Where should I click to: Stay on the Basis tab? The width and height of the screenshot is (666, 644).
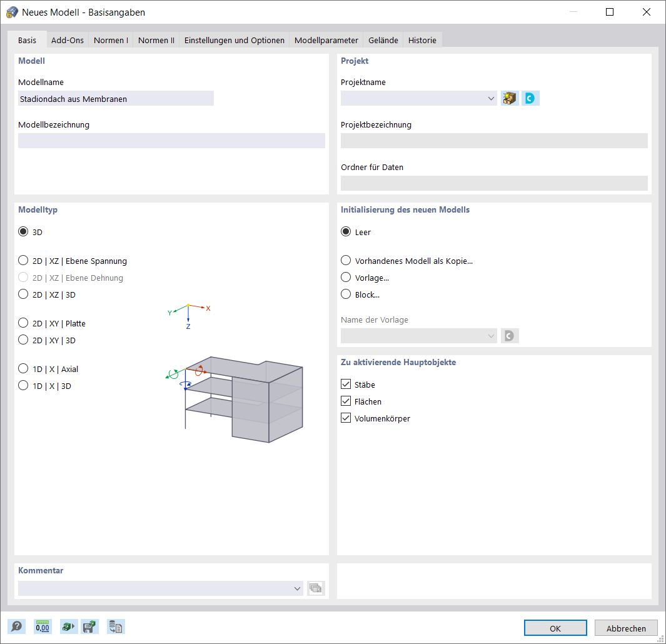pyautogui.click(x=27, y=40)
